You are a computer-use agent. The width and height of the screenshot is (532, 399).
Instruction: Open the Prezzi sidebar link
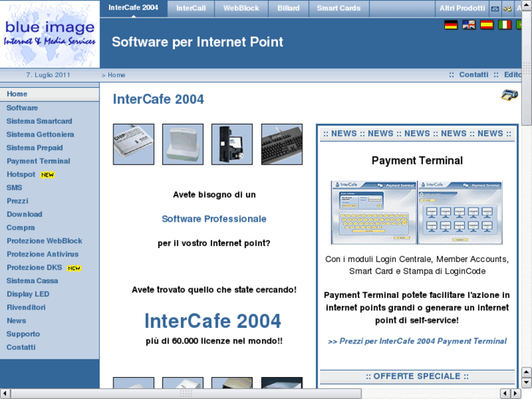[18, 201]
